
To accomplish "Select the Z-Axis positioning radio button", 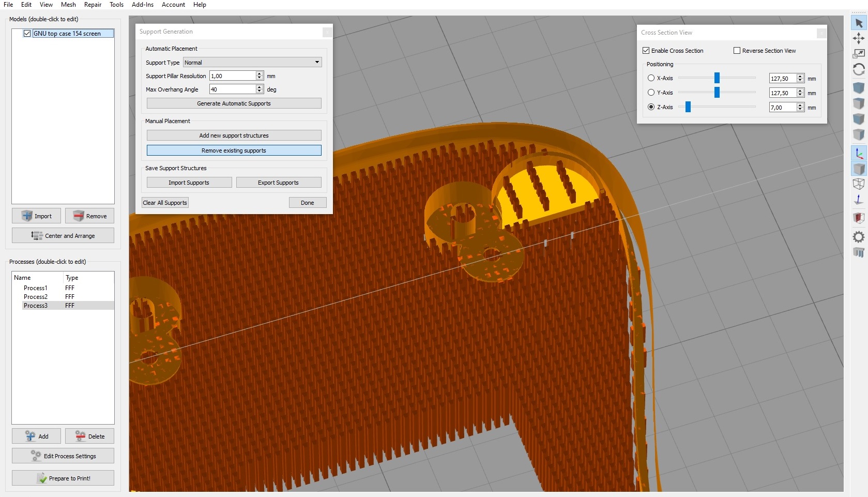I will click(651, 107).
